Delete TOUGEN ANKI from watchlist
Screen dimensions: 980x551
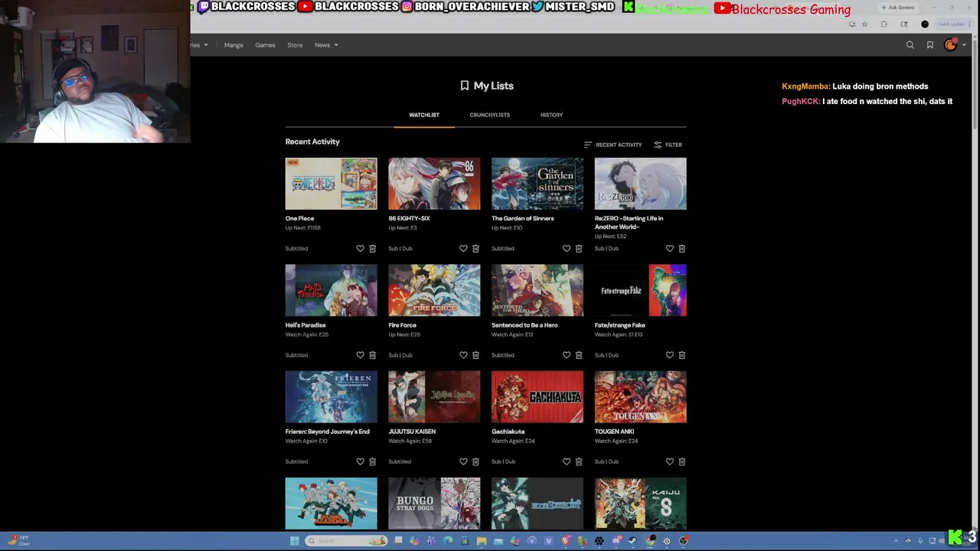click(681, 461)
